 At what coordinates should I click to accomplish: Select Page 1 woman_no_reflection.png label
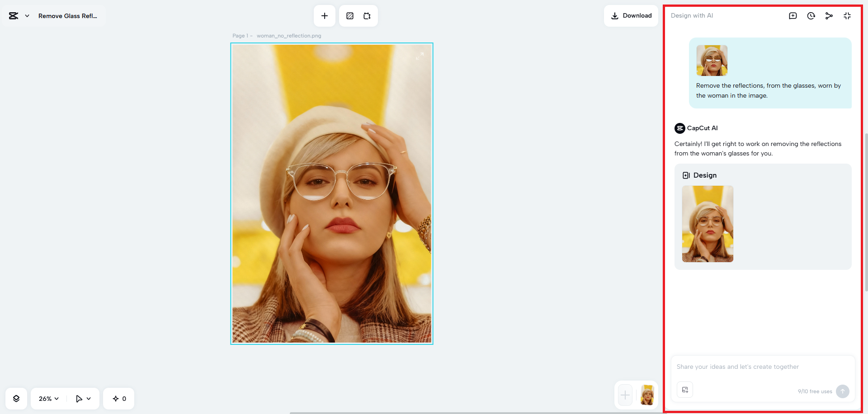(276, 36)
